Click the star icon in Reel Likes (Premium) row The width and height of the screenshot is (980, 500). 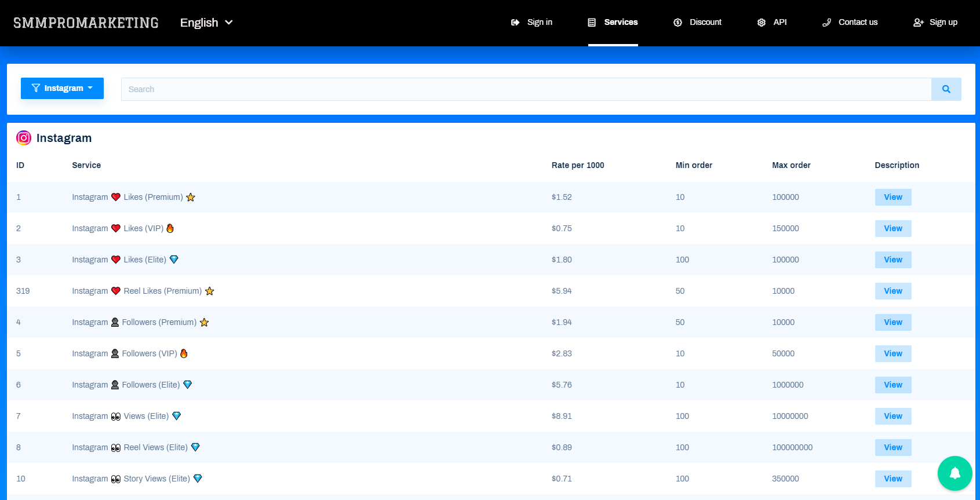click(210, 291)
